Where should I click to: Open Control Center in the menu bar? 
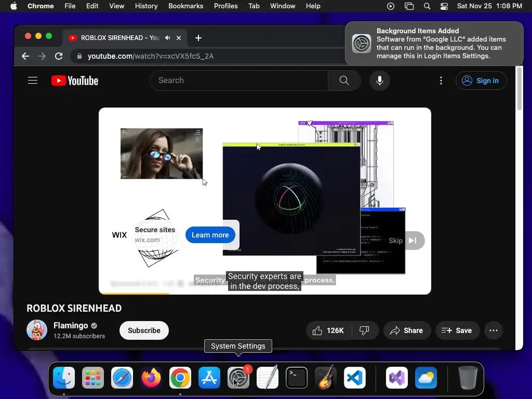click(x=444, y=6)
